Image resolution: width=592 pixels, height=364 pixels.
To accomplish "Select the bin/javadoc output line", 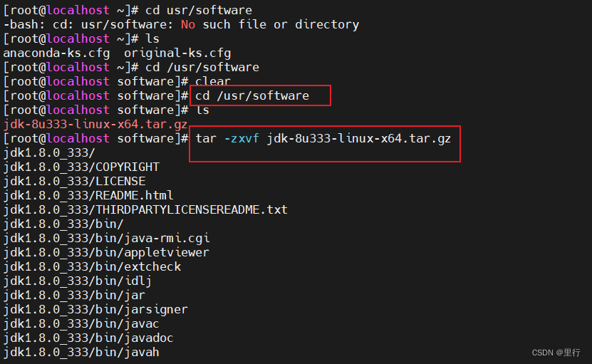I will [88, 338].
